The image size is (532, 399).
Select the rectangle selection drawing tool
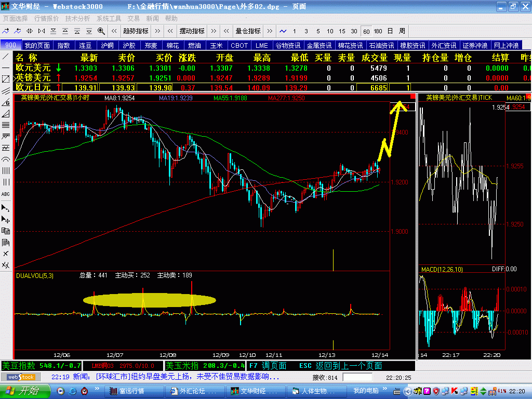click(x=6, y=79)
